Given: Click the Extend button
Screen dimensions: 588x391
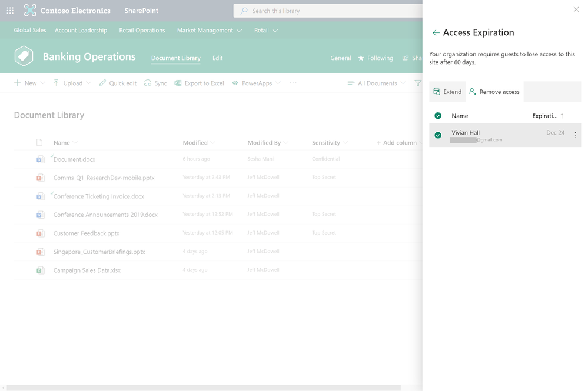Looking at the screenshot, I should coord(447,92).
